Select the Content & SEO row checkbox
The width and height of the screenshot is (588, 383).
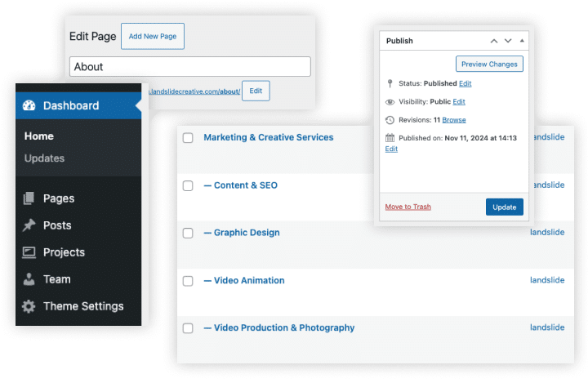tap(188, 186)
